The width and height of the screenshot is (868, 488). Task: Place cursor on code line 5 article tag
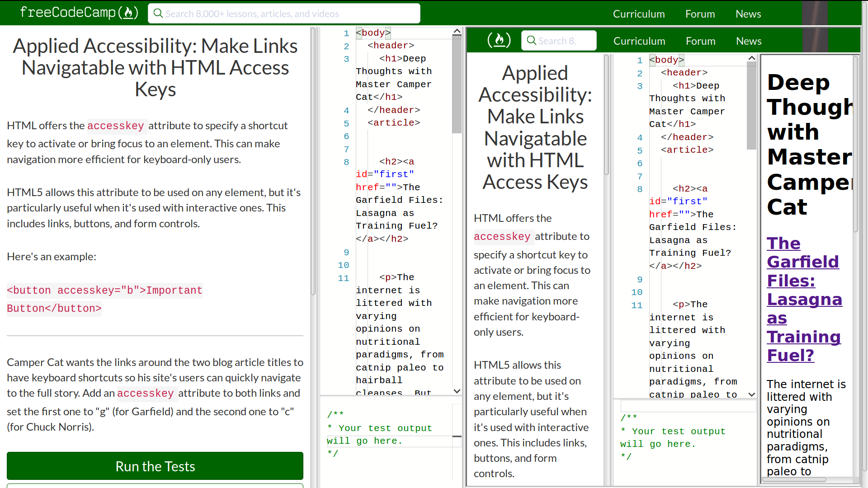pyautogui.click(x=393, y=123)
